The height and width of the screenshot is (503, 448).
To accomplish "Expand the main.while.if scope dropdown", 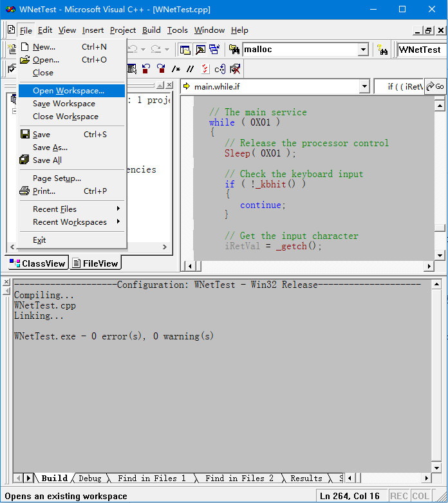I will 364,86.
